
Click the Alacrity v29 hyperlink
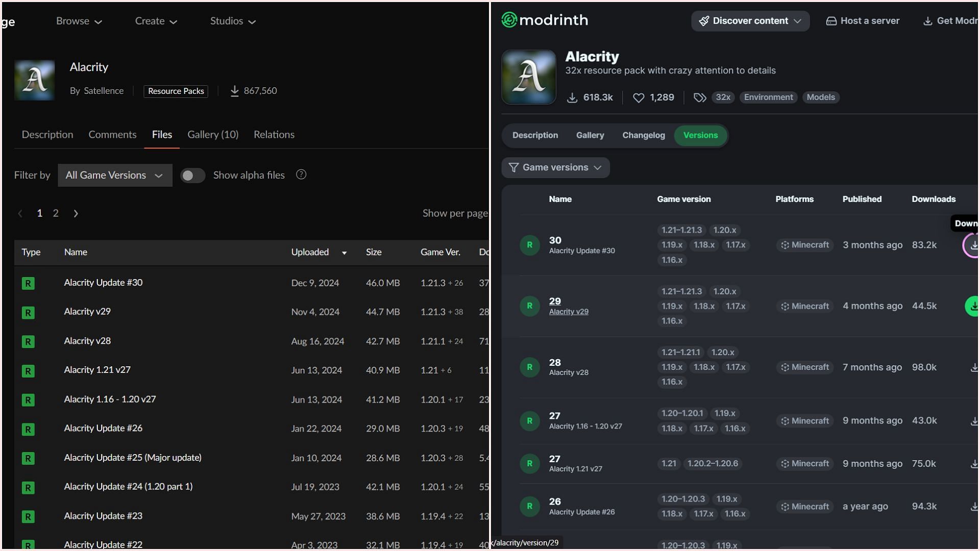(568, 312)
